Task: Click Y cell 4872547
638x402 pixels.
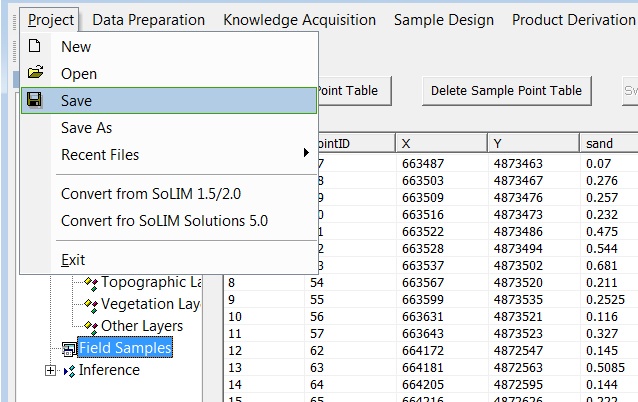Action: click(533, 351)
